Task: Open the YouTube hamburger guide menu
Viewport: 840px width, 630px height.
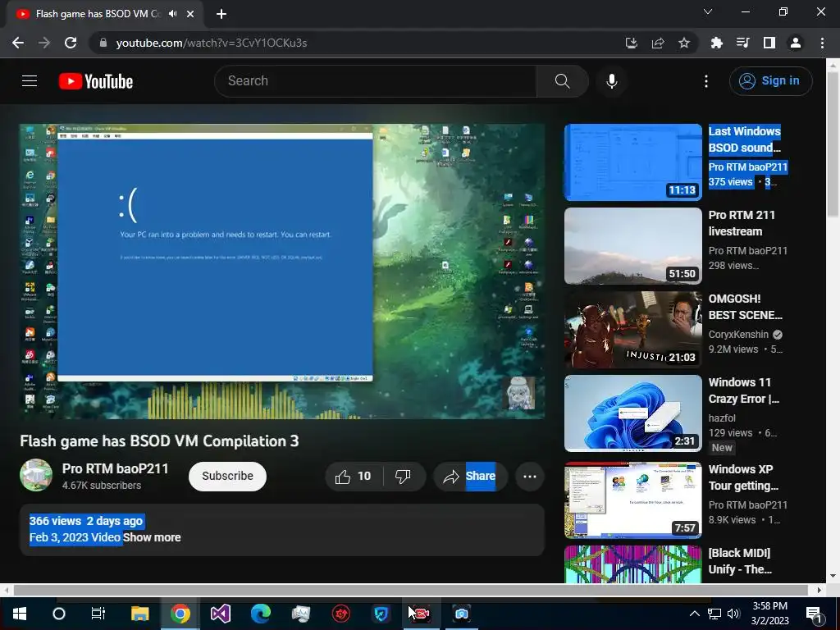Action: (30, 81)
